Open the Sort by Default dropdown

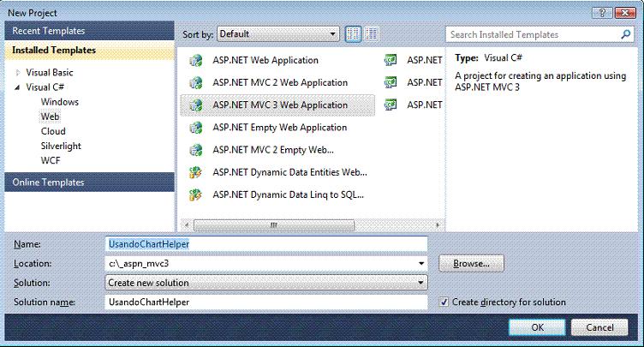pos(278,34)
